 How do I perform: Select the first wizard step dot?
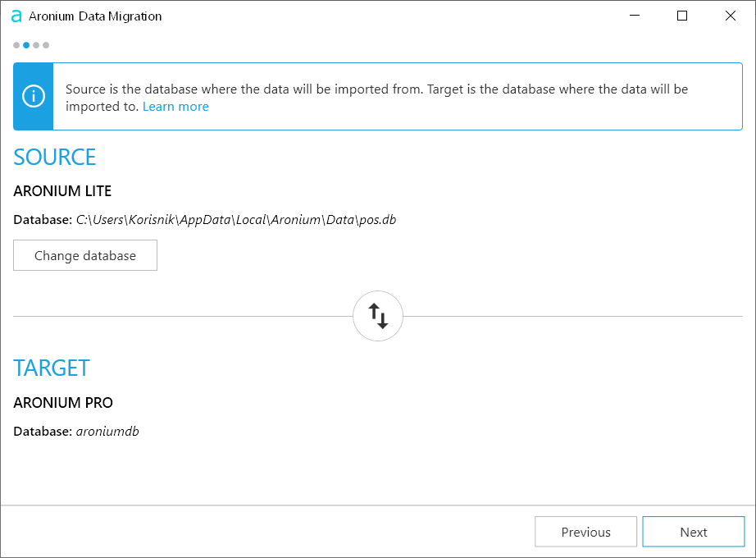tap(16, 45)
